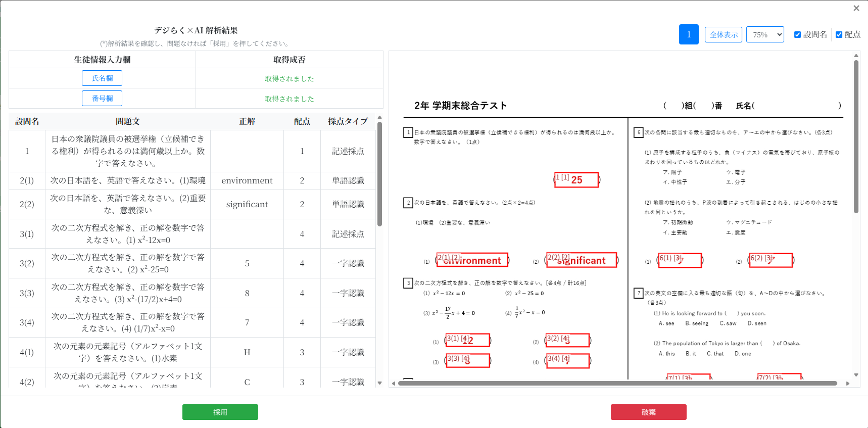Click 一字認識 type in row 4(1)

pos(348,352)
